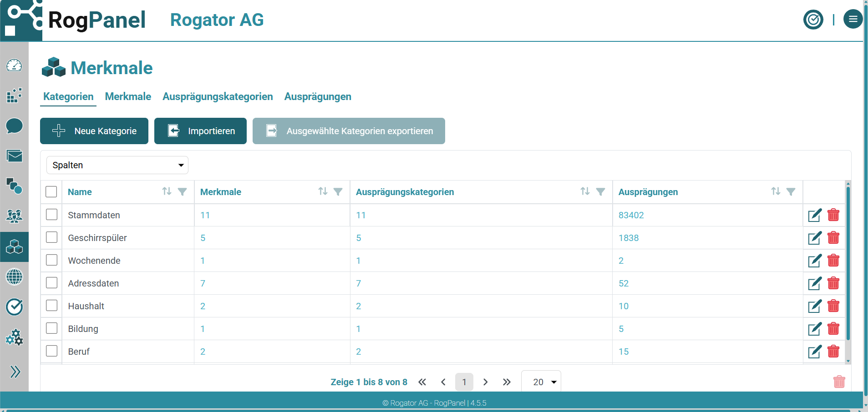Open the envelope mail sidebar icon
868x412 pixels.
(14, 156)
